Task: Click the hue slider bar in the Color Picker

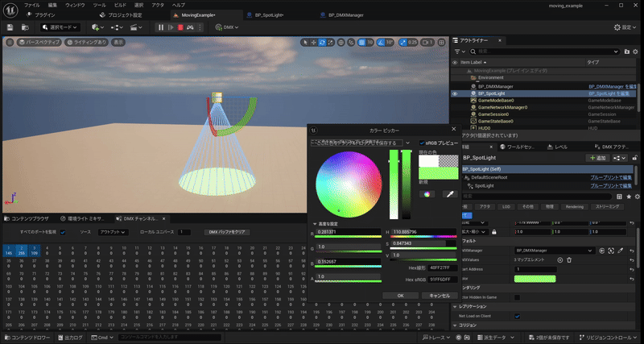Action: pos(423,236)
